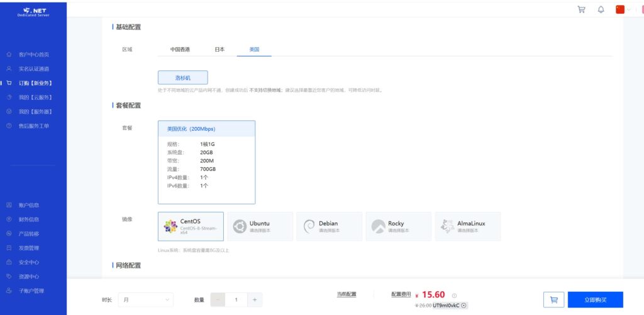Add to cart with the cart button
The height and width of the screenshot is (315, 644).
(553, 300)
